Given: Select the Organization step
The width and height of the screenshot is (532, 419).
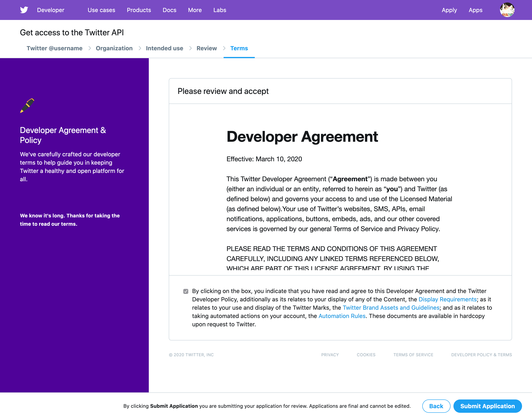Looking at the screenshot, I should pyautogui.click(x=114, y=48).
